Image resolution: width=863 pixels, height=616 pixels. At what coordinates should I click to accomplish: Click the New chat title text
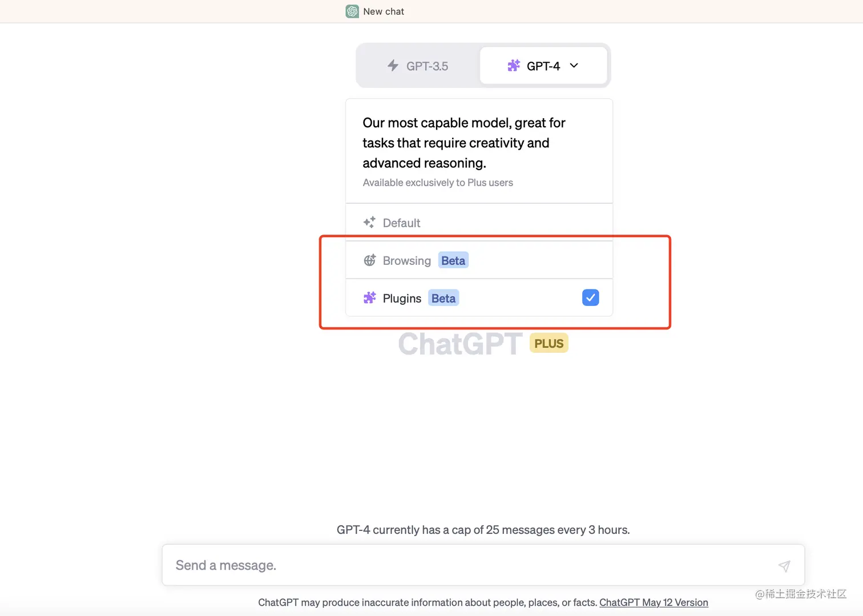pyautogui.click(x=384, y=11)
